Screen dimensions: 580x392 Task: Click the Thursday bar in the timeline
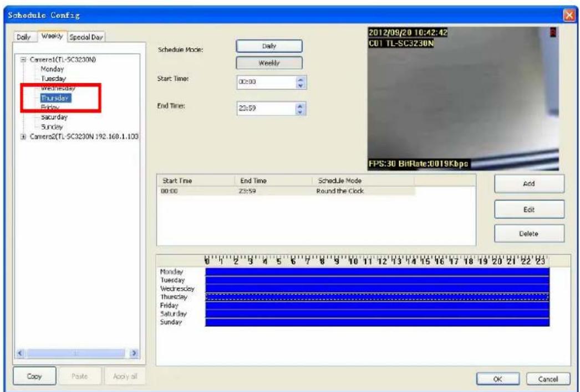point(377,297)
